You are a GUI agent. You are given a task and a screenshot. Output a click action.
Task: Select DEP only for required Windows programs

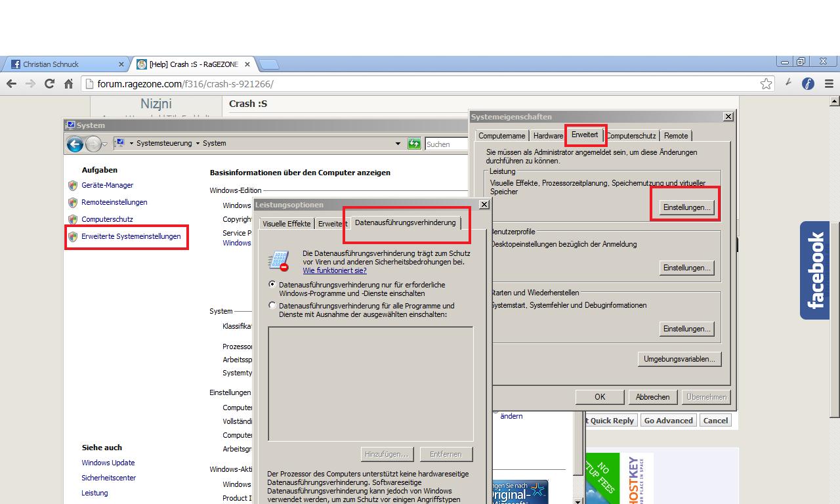tap(272, 285)
